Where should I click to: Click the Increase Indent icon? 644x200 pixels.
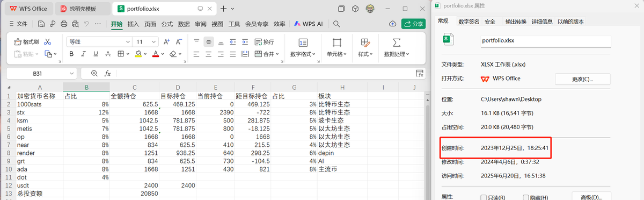(245, 42)
